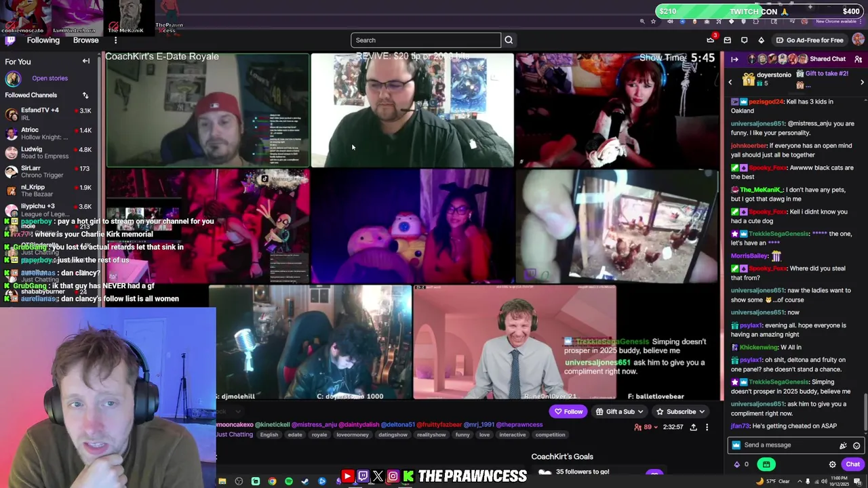Open the stream more options menu

click(707, 427)
